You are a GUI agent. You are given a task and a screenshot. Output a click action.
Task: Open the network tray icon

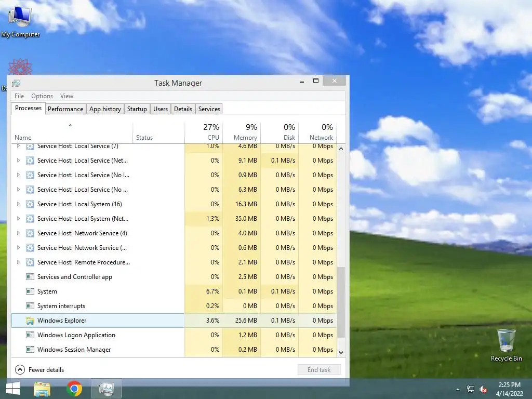point(471,389)
